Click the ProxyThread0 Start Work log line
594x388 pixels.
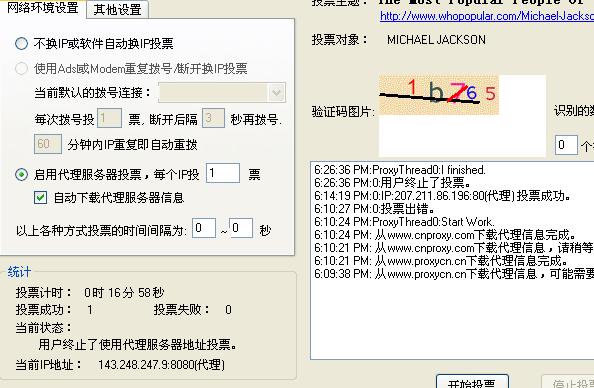point(404,222)
